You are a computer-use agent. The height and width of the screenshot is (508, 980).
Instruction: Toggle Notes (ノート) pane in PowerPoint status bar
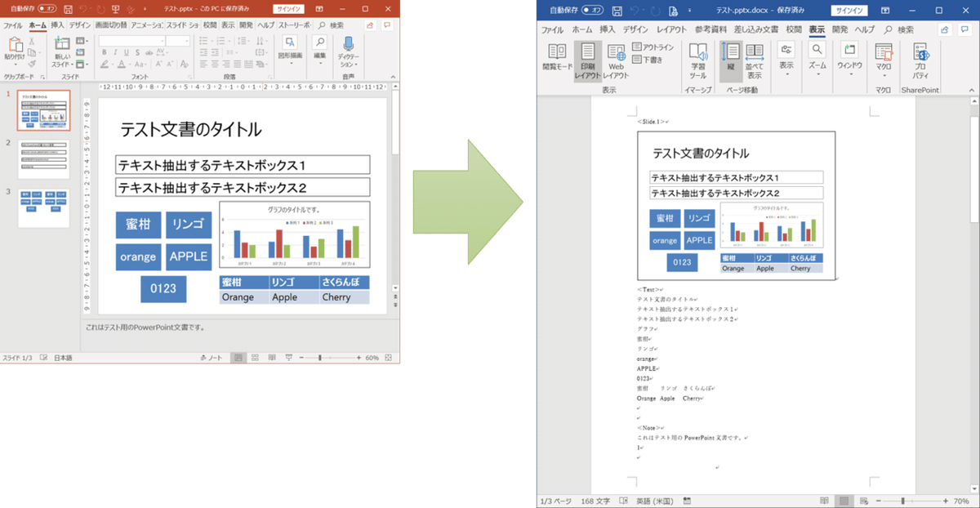[x=212, y=358]
